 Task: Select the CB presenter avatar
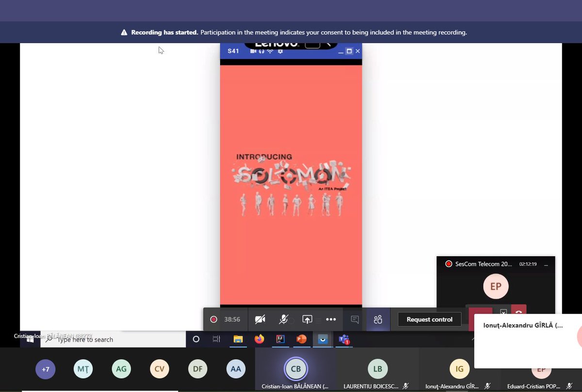[296, 369]
